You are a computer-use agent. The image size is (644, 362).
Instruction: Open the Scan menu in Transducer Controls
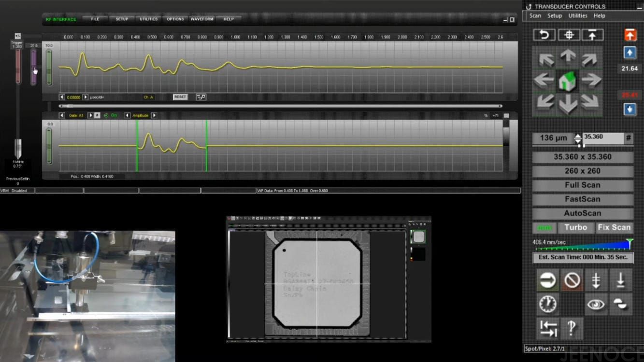535,16
